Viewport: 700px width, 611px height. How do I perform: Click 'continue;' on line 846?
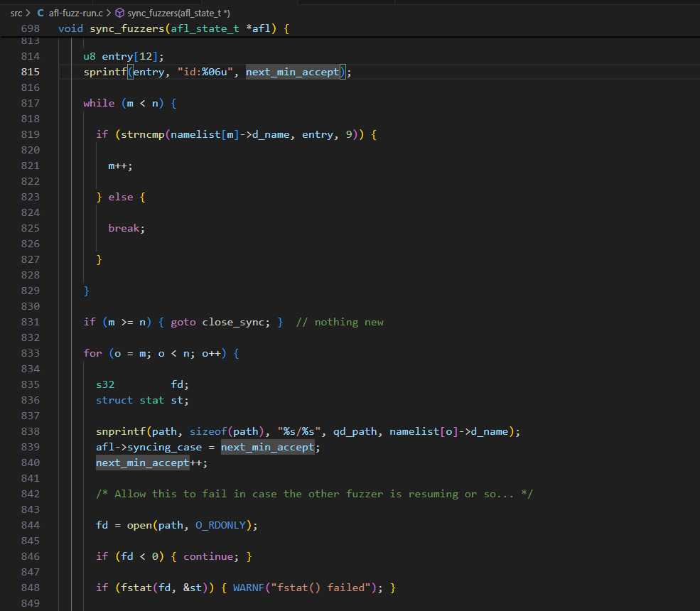point(211,556)
